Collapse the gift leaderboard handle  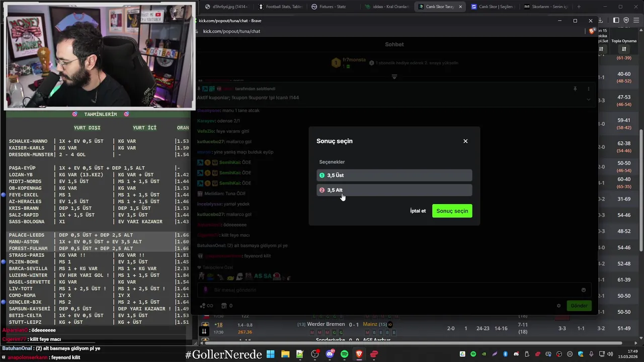click(394, 77)
